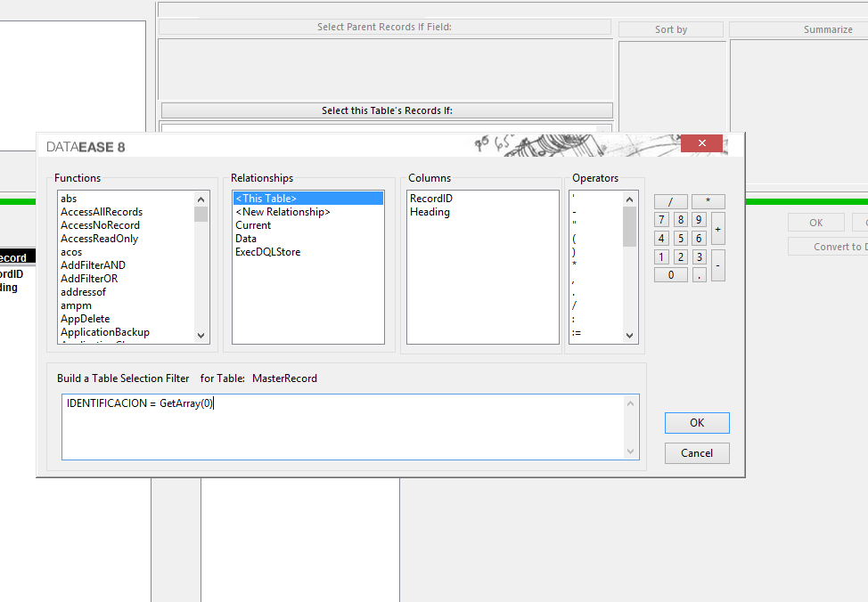Click the Sort by header in the background
The height and width of the screenshot is (602, 868).
(x=671, y=29)
